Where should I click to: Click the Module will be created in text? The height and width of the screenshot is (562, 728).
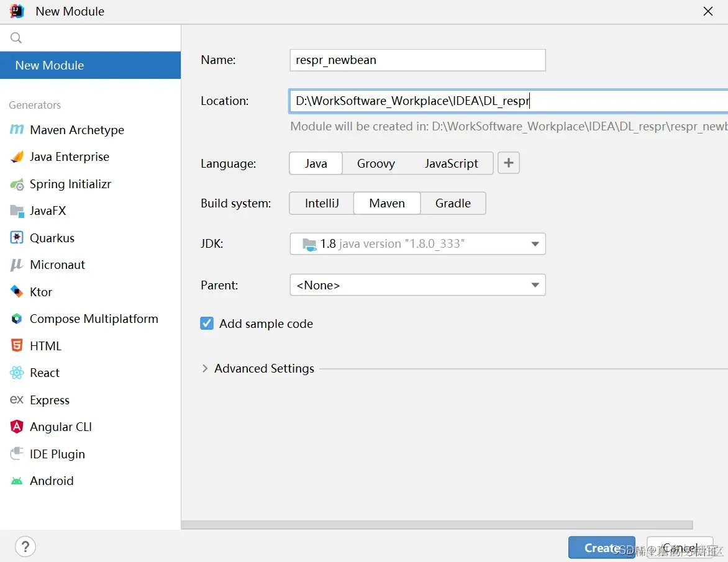[509, 126]
